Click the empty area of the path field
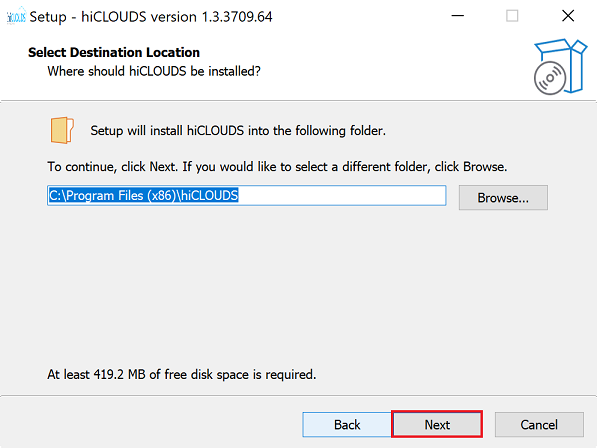 click(342, 196)
